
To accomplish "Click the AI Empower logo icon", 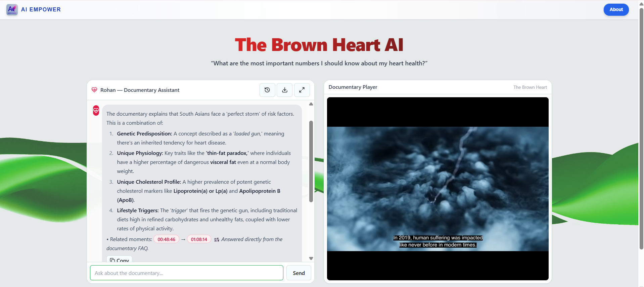I will click(12, 9).
